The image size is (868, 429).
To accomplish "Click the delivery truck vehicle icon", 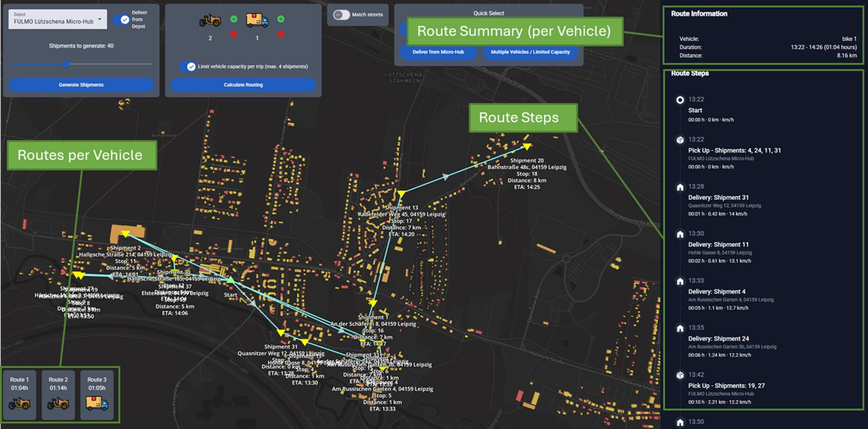I will point(257,20).
